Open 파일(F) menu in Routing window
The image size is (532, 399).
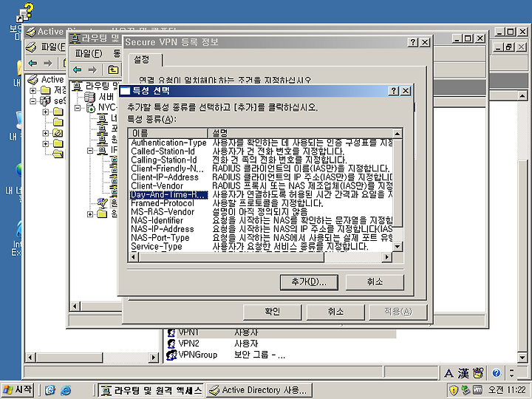(89, 53)
